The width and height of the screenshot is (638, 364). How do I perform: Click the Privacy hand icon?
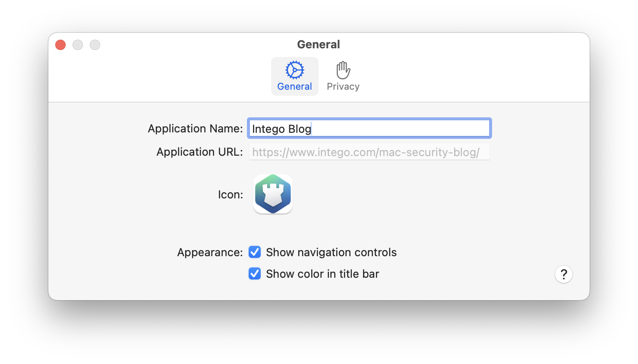point(343,70)
